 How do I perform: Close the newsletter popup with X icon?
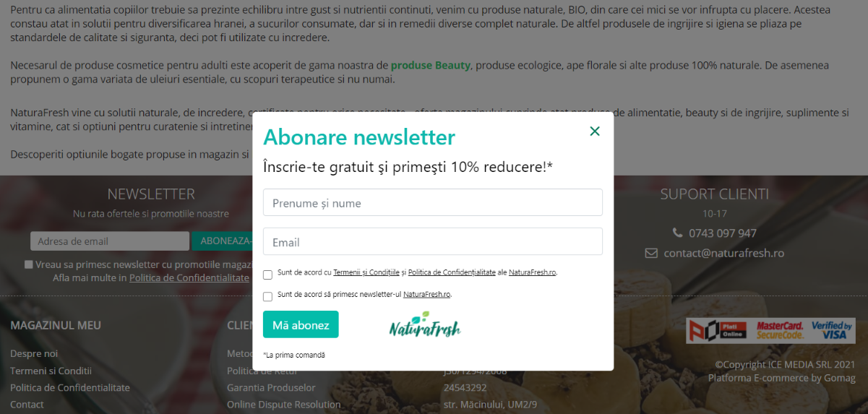pyautogui.click(x=595, y=131)
